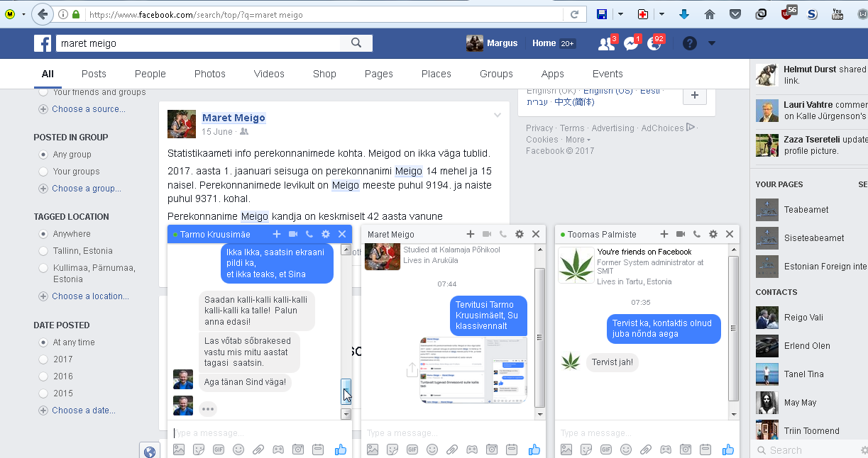
Task: Expand Choose a date option
Action: 77,410
